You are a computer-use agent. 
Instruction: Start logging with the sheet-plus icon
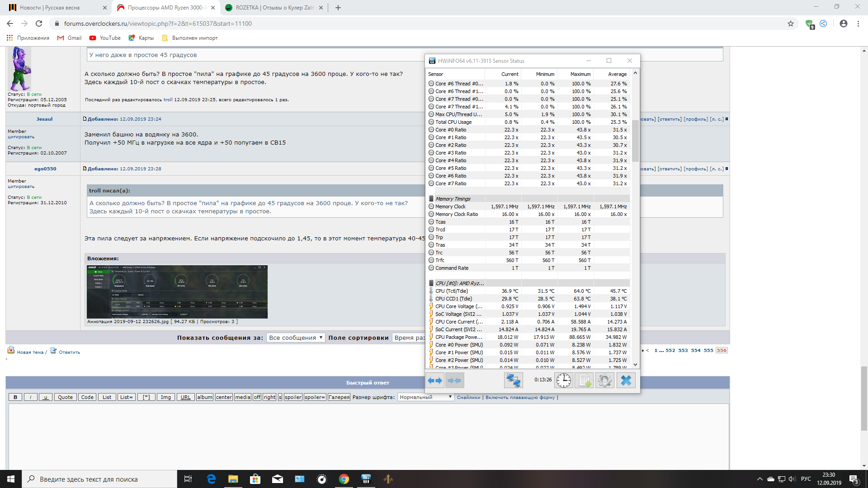(x=584, y=380)
